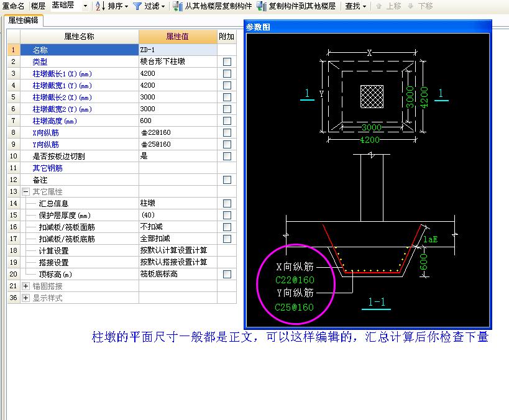The image size is (509, 420).
Task: Click X向纵筋 value 22@160
Action: tap(178, 132)
